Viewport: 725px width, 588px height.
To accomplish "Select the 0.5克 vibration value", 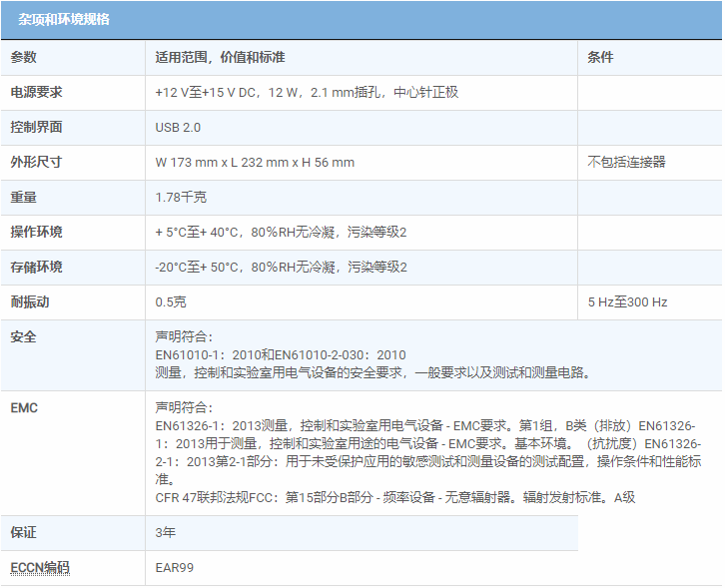I will pyautogui.click(x=170, y=302).
